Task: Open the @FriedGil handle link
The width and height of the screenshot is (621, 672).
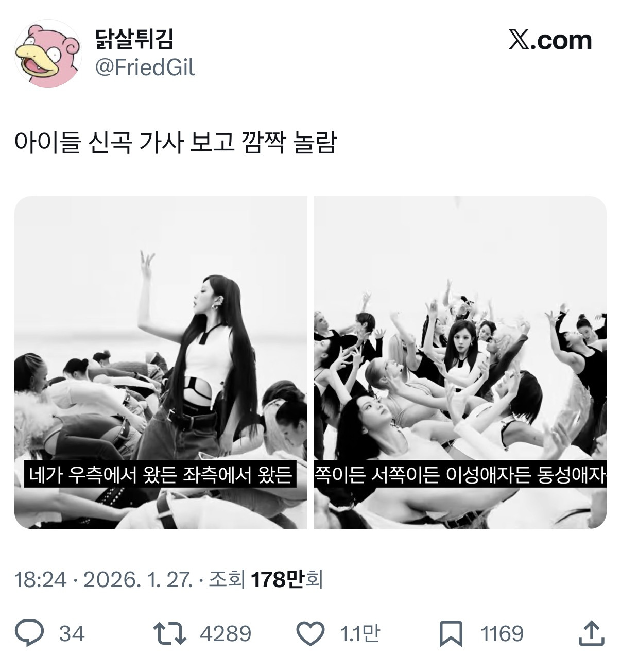Action: (145, 67)
